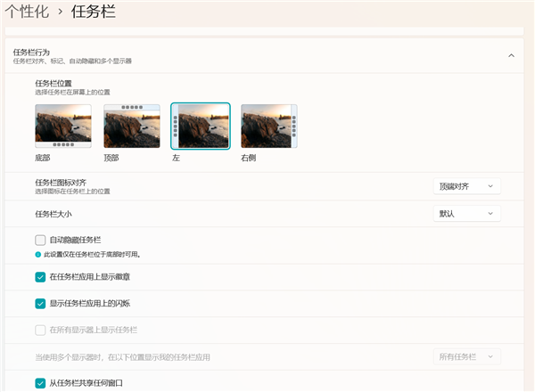Open the 顶端对齐 alignment dropdown
This screenshot has height=392, width=535.
click(466, 186)
